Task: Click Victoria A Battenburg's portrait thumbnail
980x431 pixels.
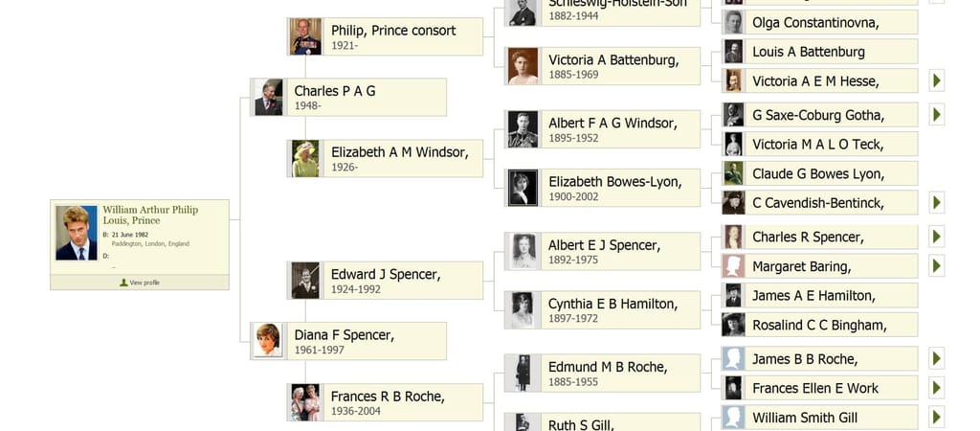Action: tap(523, 66)
